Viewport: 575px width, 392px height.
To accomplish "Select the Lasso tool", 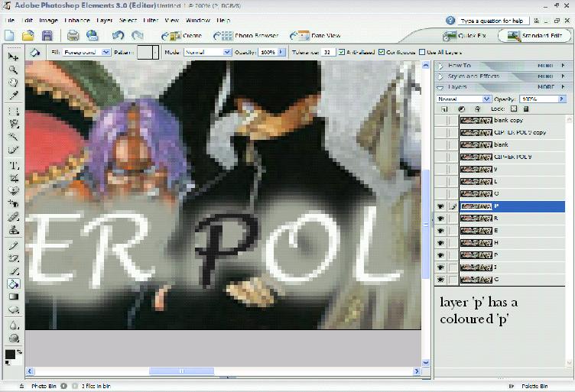I will (14, 124).
